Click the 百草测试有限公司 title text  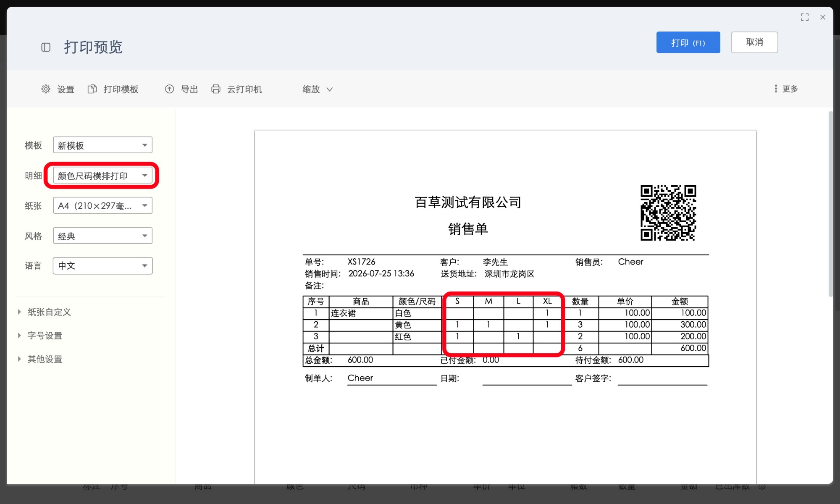(468, 202)
